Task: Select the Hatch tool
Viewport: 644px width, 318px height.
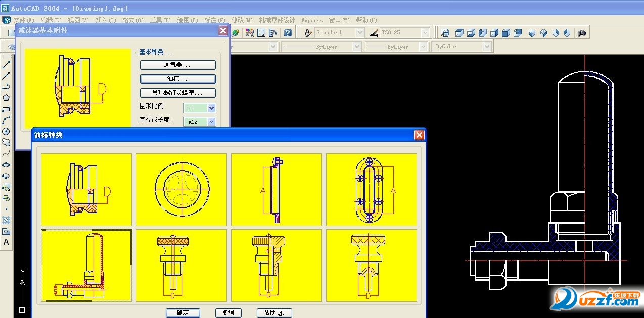Action: [6, 220]
